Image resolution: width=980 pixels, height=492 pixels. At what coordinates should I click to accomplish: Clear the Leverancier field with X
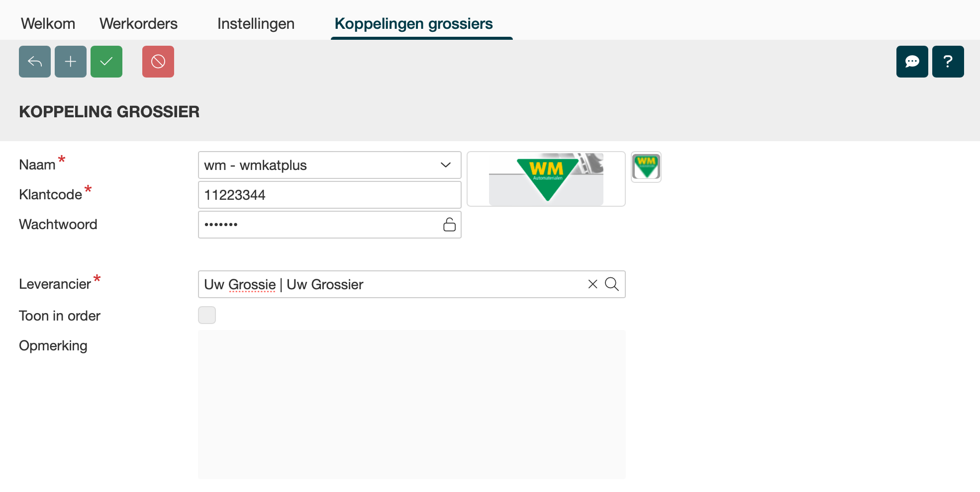592,284
